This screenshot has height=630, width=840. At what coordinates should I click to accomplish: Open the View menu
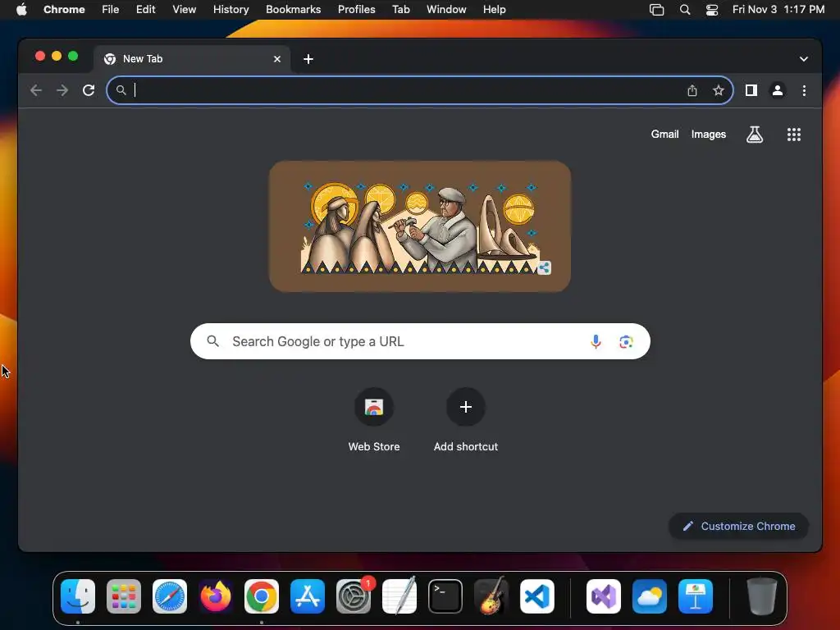(184, 10)
